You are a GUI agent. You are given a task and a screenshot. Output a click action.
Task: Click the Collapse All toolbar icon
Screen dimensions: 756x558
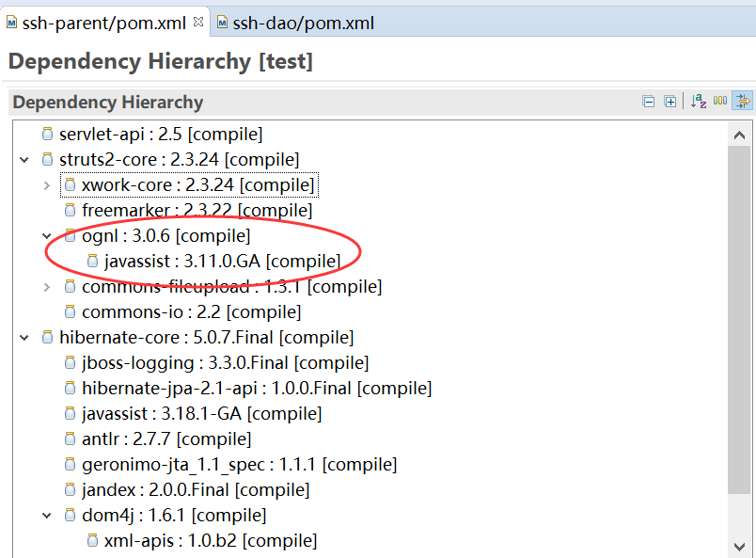pyautogui.click(x=649, y=102)
